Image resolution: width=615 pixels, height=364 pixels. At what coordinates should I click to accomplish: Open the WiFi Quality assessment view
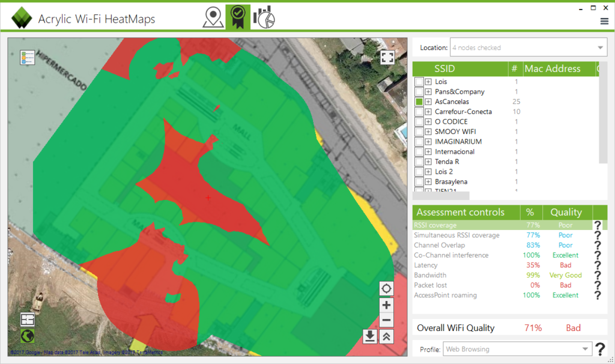(238, 17)
